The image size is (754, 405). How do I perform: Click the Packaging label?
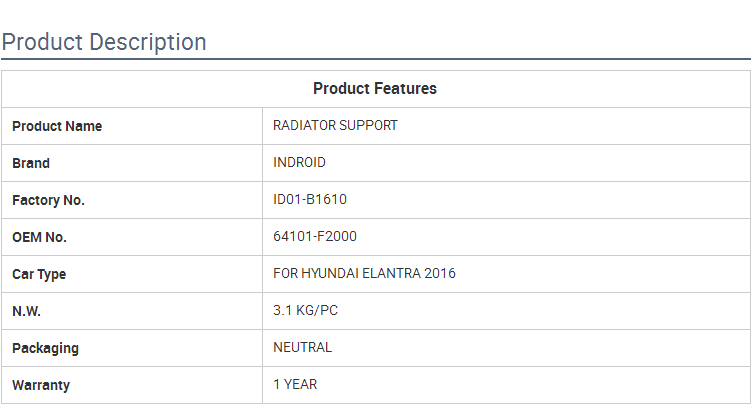click(45, 348)
